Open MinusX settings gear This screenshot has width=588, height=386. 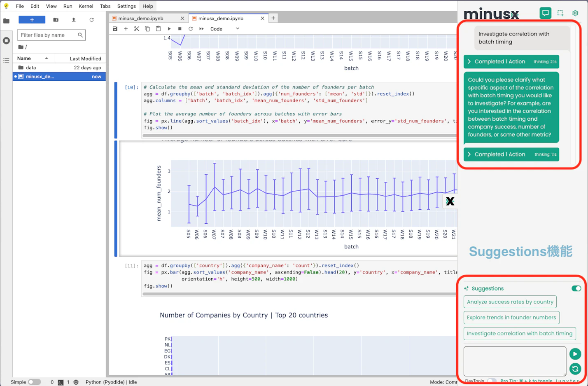pyautogui.click(x=575, y=13)
